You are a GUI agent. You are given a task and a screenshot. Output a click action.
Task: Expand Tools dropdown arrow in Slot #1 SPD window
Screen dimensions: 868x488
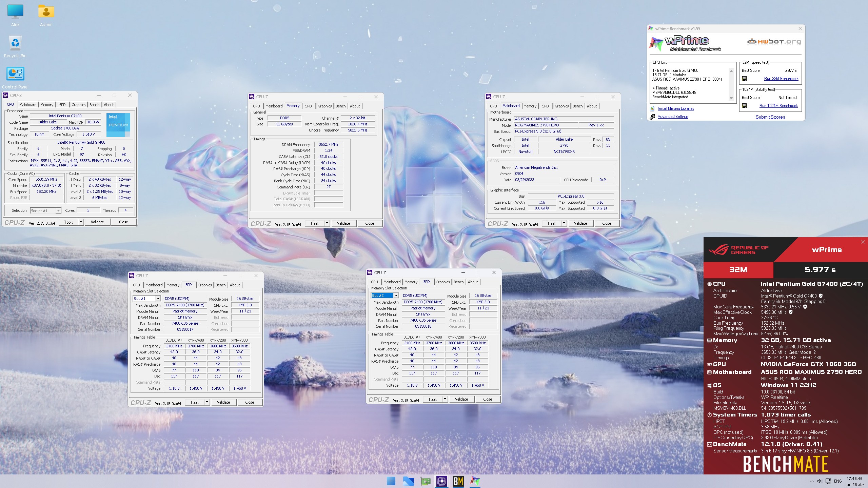207,402
